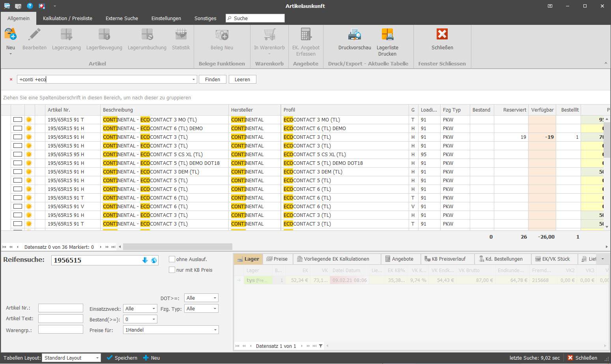Click the red Schließen ribbon icon
Viewport: 611px width, 364px height.
coord(442,35)
